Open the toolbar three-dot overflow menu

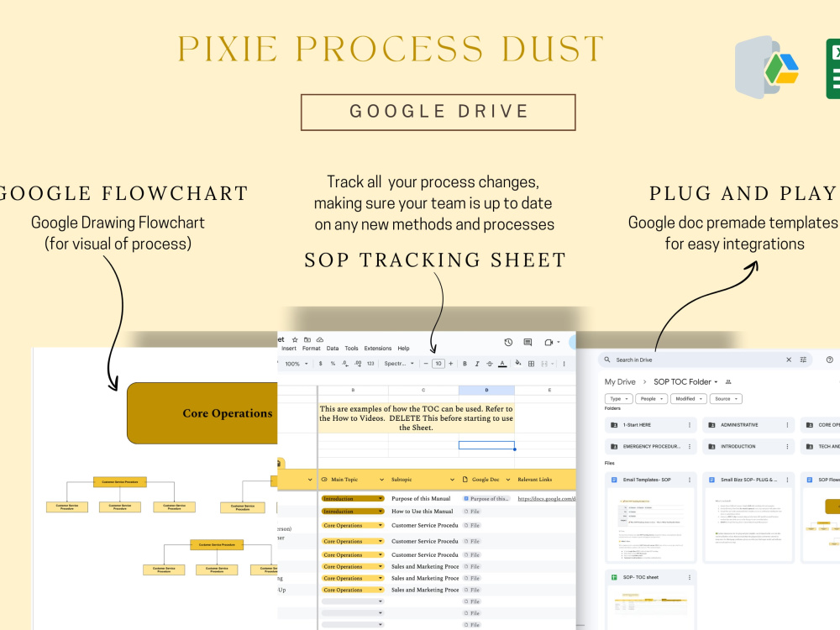(x=564, y=364)
